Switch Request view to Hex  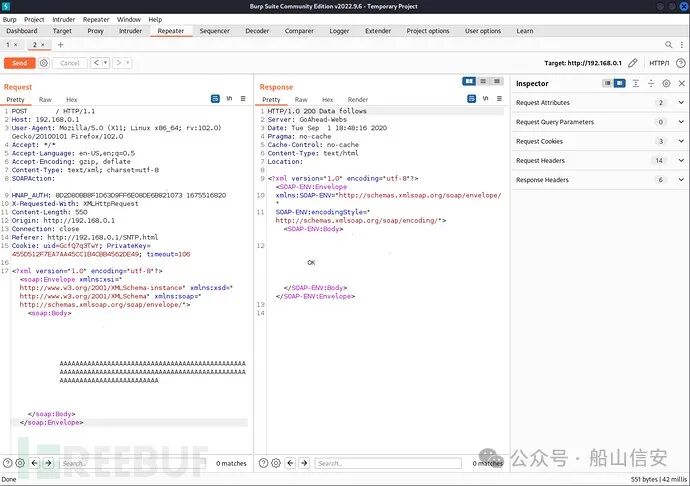click(x=71, y=99)
